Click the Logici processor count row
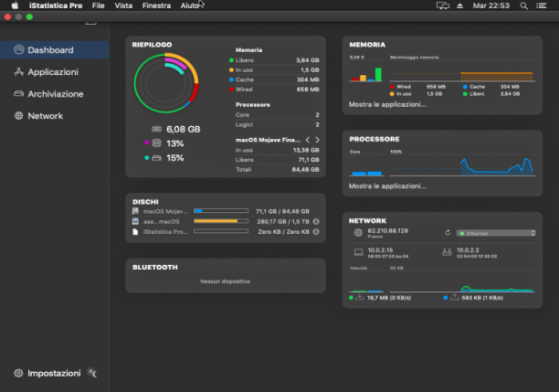 278,124
